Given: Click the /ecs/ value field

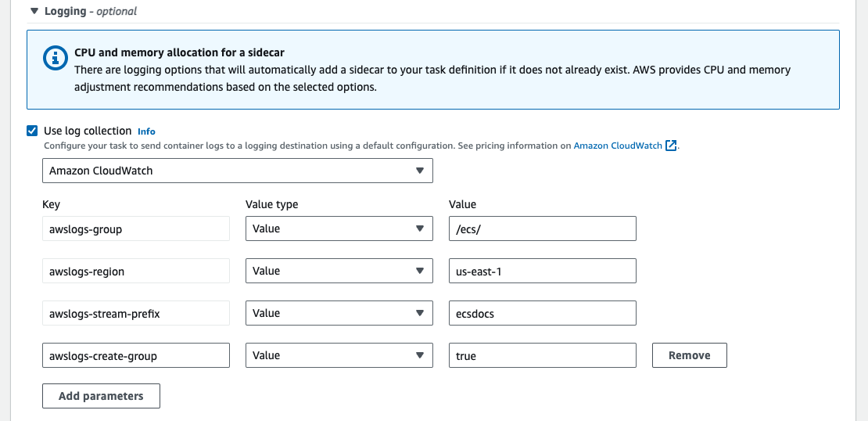Looking at the screenshot, I should pos(543,228).
